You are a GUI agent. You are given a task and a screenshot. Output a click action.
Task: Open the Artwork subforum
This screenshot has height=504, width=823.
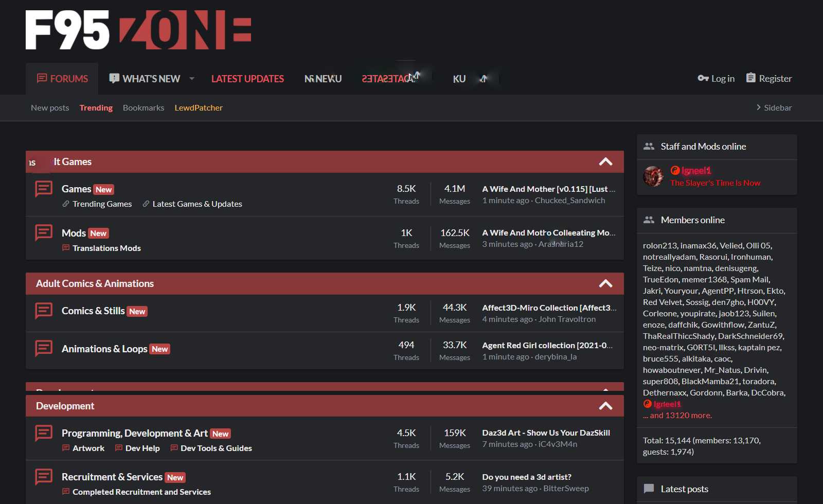pos(88,448)
